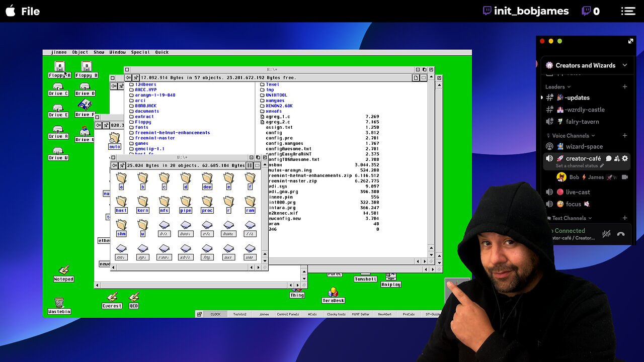Click scroll-right arrow of U:\ window
The image size is (644, 362).
(x=259, y=267)
